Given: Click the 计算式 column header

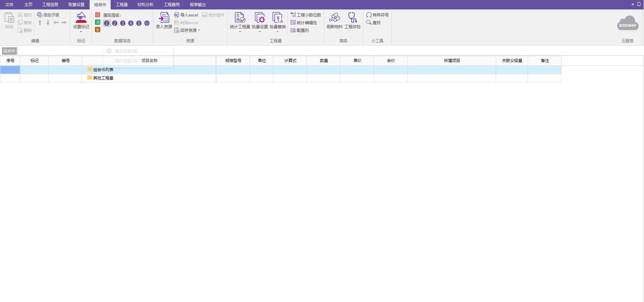Looking at the screenshot, I should pos(290,61).
